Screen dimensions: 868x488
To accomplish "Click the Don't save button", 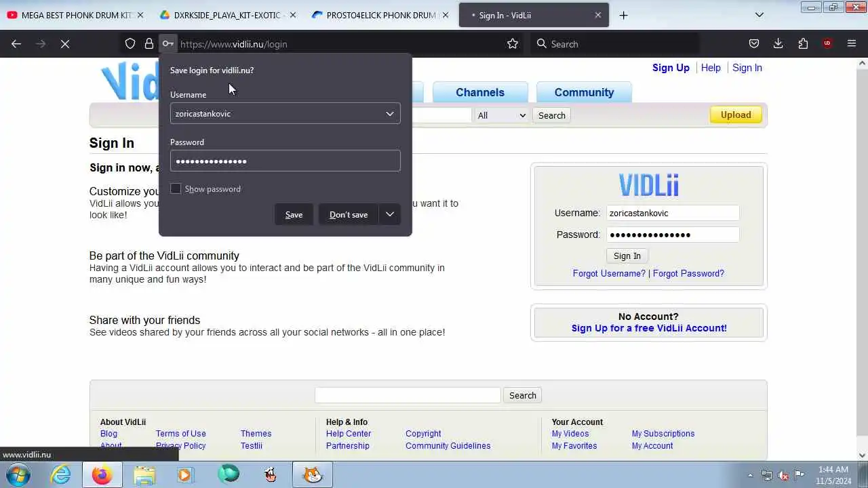I will click(x=349, y=215).
